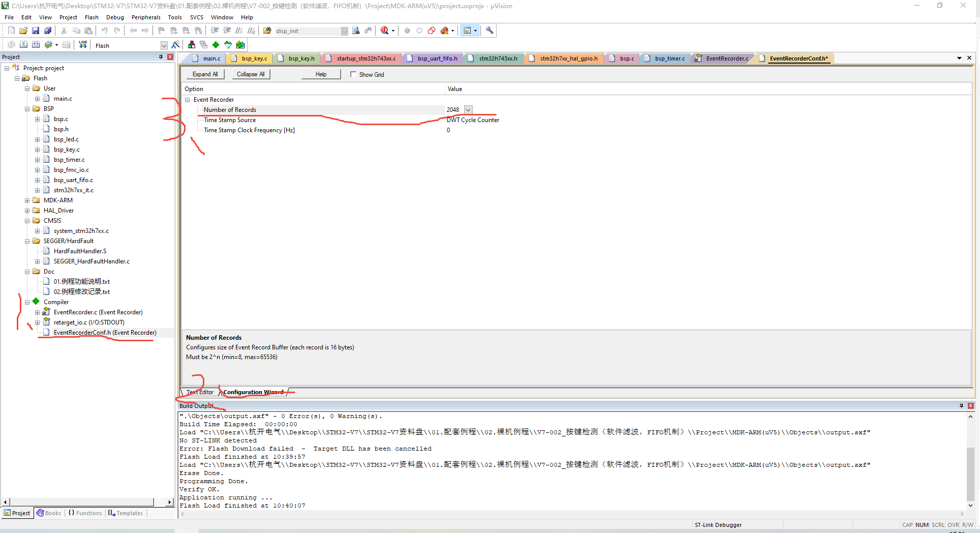Pin the Project panel
The height and width of the screenshot is (533, 980).
(x=160, y=56)
